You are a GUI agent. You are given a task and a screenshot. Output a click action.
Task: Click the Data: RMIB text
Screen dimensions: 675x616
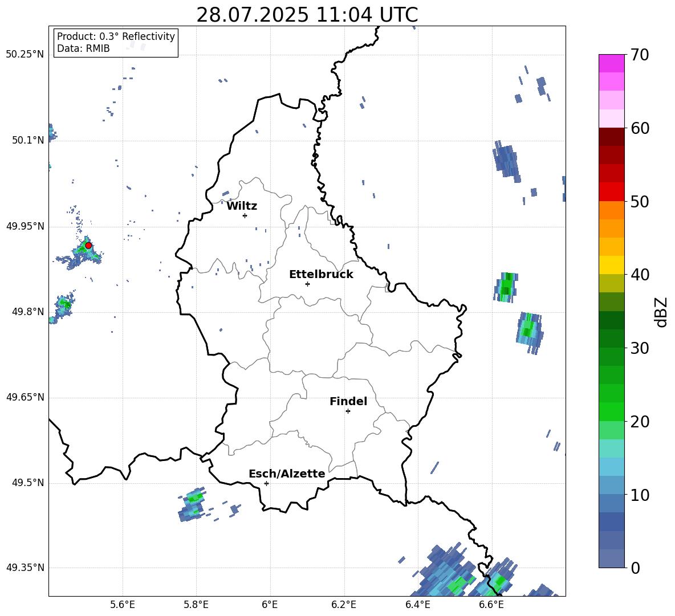(83, 48)
